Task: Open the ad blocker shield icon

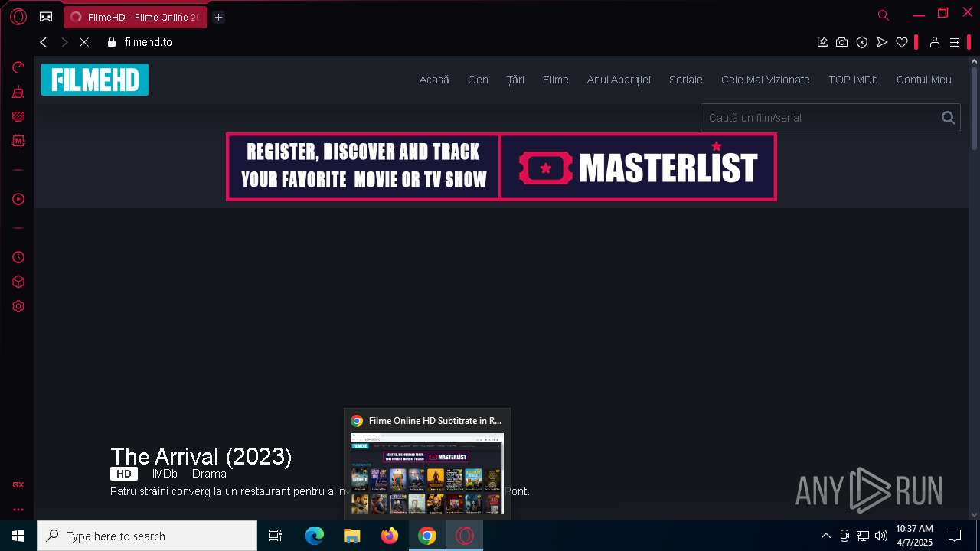Action: [x=862, y=42]
